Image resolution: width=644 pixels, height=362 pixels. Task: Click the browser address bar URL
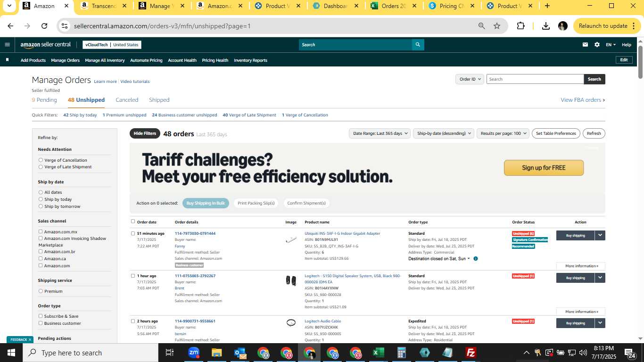click(x=162, y=26)
